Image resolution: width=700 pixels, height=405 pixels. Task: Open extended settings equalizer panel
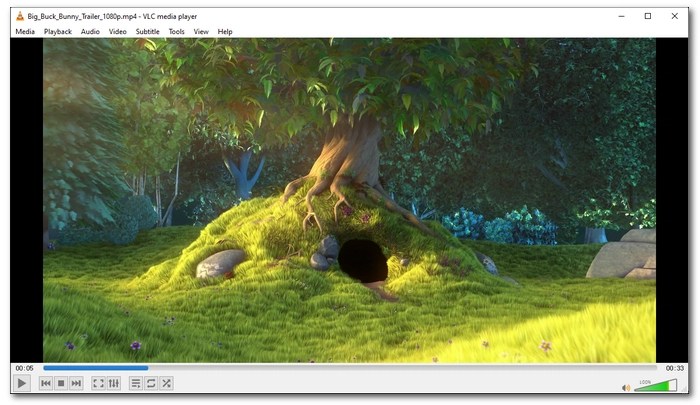coord(114,383)
